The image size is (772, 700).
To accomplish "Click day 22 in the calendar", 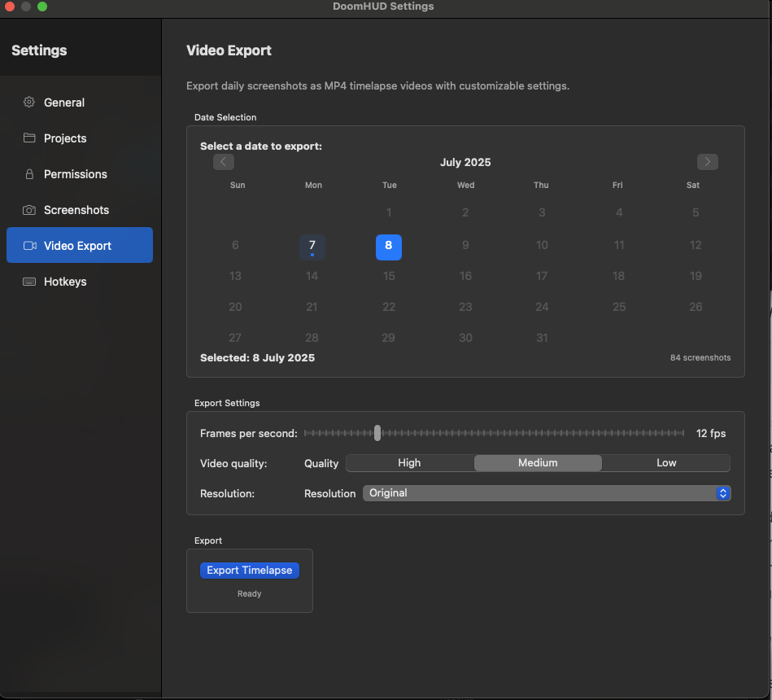I will [389, 307].
